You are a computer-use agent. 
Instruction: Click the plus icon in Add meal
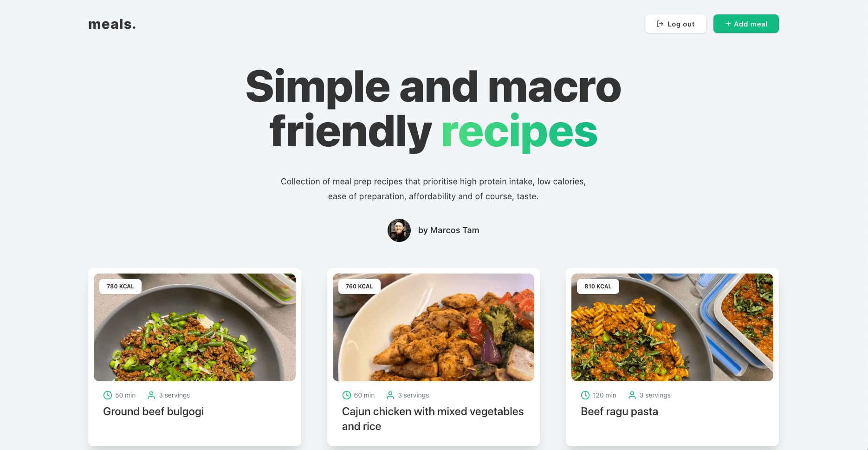pyautogui.click(x=728, y=24)
